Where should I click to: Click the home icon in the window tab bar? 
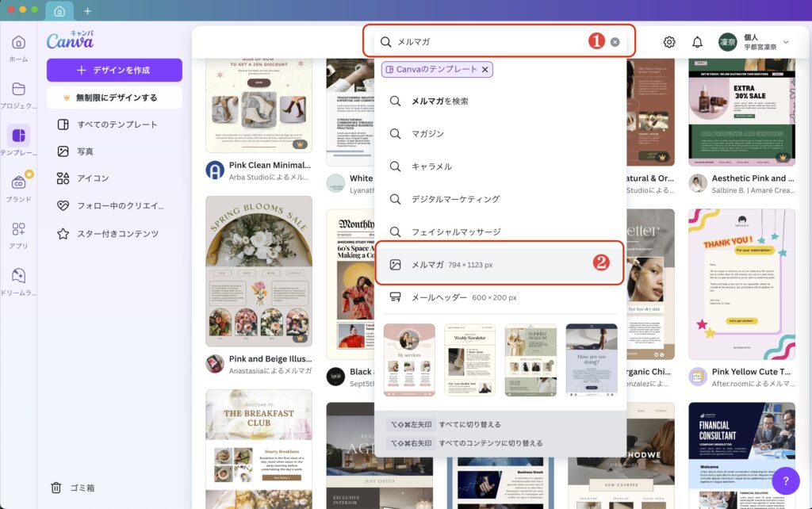tap(59, 11)
